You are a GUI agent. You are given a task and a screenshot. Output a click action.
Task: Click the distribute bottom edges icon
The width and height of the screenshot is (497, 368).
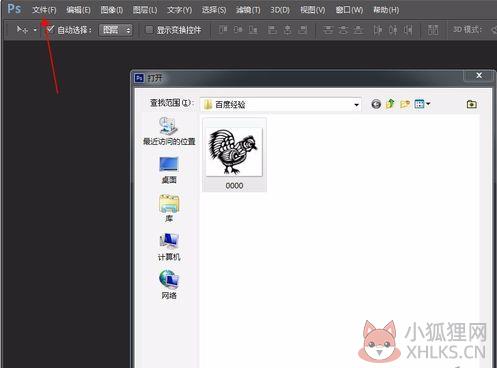(358, 30)
